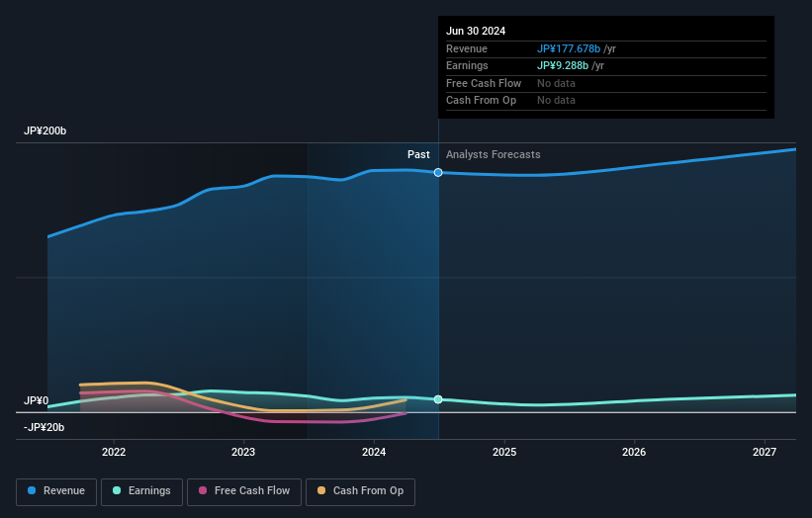This screenshot has width=812, height=518.
Task: Click the 2024 x-axis label
Action: (374, 453)
